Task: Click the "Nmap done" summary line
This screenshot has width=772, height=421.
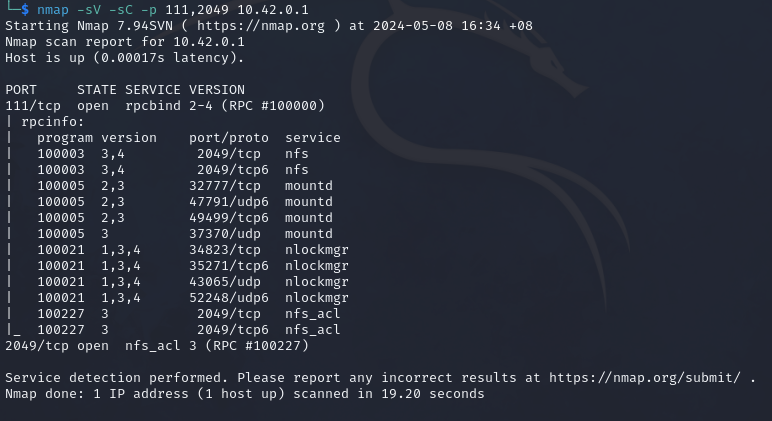Action: pos(244,394)
